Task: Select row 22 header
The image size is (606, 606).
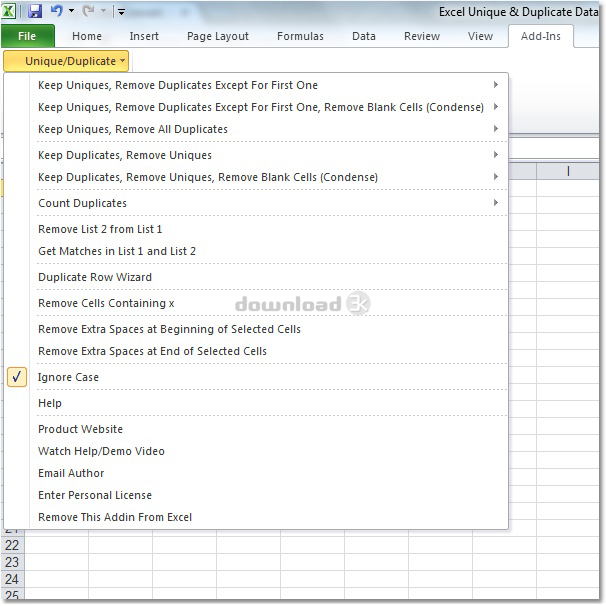Action: (12, 545)
